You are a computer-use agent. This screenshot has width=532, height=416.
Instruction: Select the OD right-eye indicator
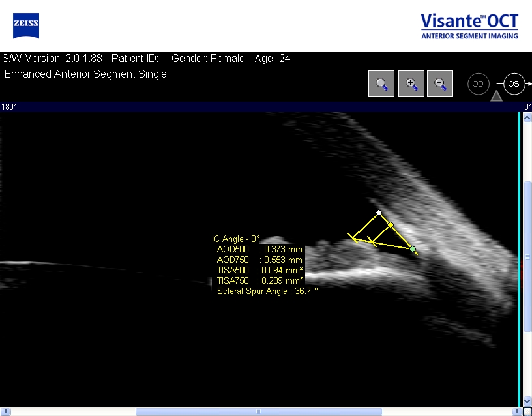478,84
